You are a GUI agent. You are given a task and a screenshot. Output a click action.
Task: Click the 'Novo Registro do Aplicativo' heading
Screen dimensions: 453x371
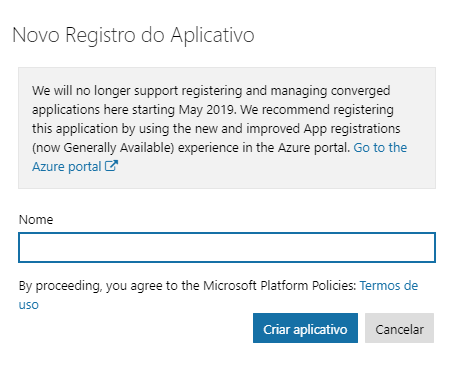point(133,35)
